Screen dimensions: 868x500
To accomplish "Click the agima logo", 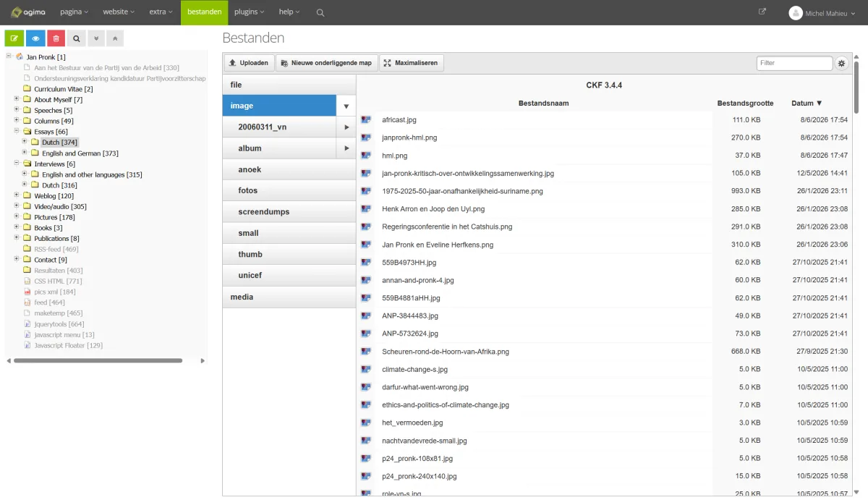I will tap(28, 12).
